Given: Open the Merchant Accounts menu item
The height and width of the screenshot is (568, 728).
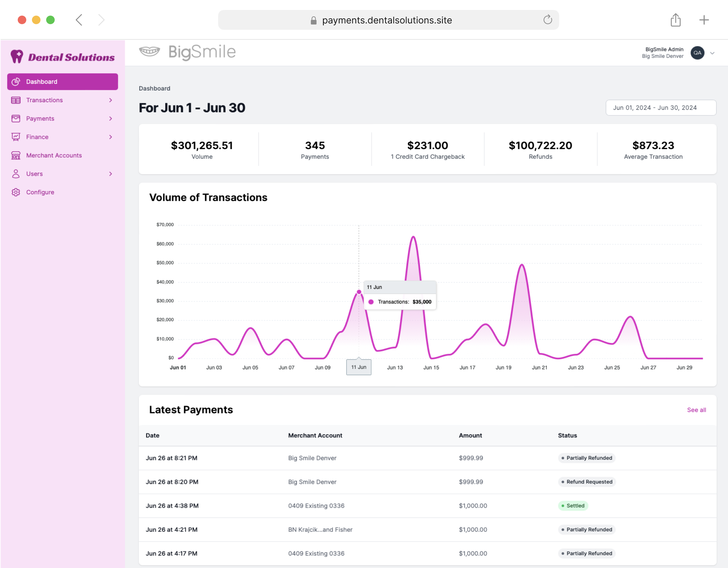Looking at the screenshot, I should pos(54,155).
